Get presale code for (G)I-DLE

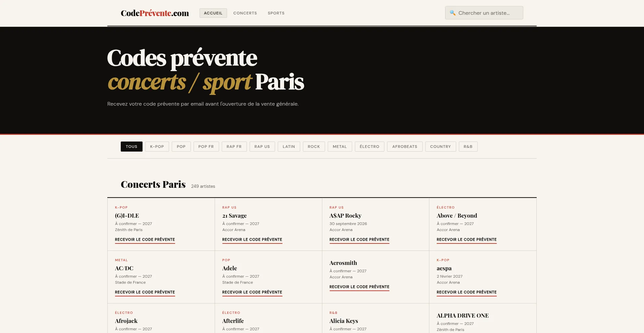point(145,240)
